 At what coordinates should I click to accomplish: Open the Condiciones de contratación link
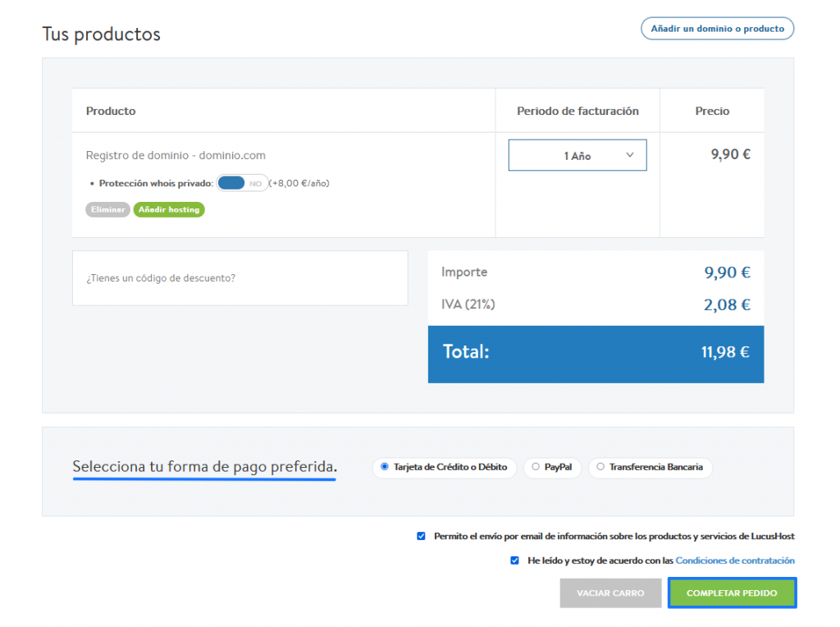point(734,561)
